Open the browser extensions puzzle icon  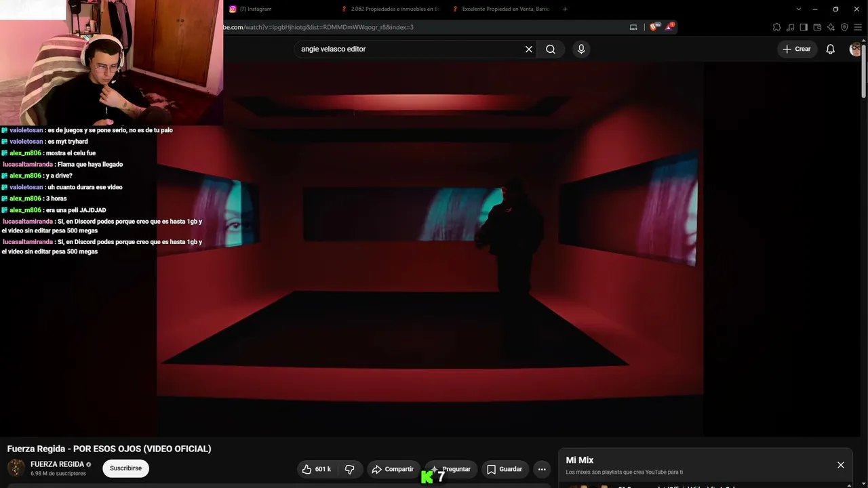[x=776, y=27]
